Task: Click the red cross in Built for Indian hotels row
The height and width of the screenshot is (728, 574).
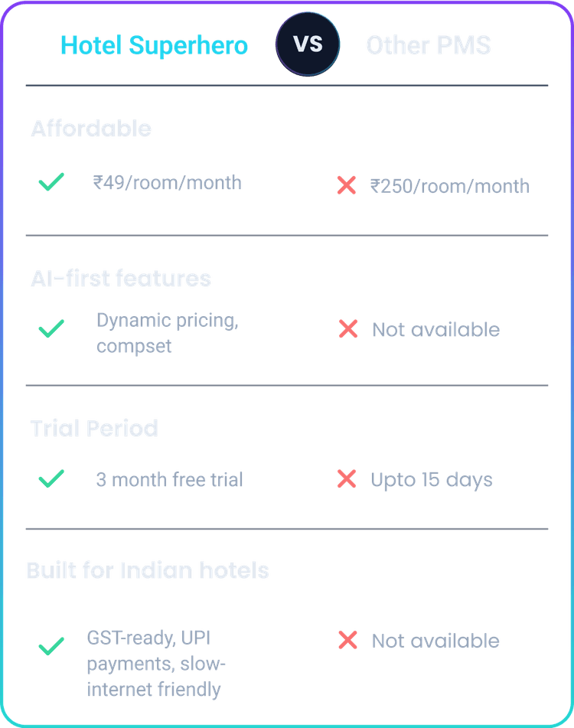Action: coord(347,640)
